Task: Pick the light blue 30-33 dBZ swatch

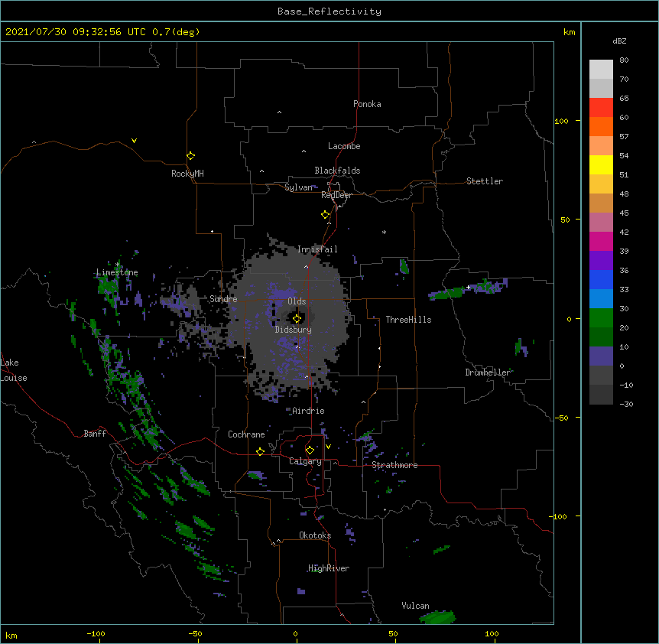Action: coord(601,299)
